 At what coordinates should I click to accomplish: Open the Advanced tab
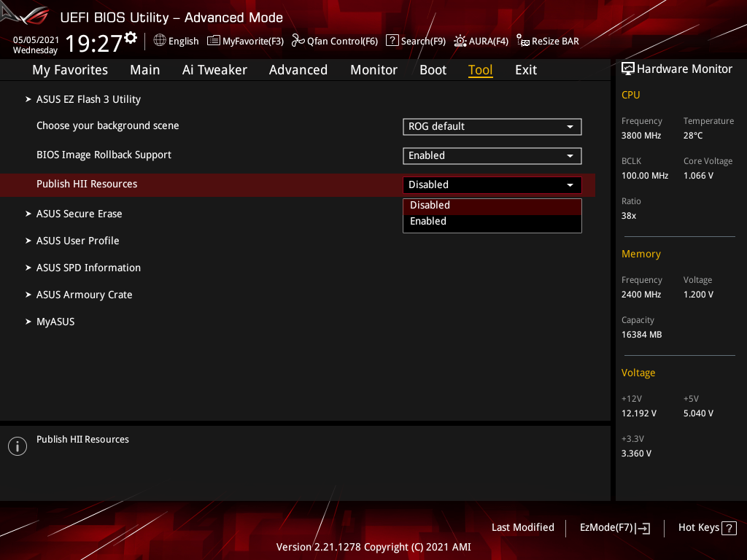[298, 70]
